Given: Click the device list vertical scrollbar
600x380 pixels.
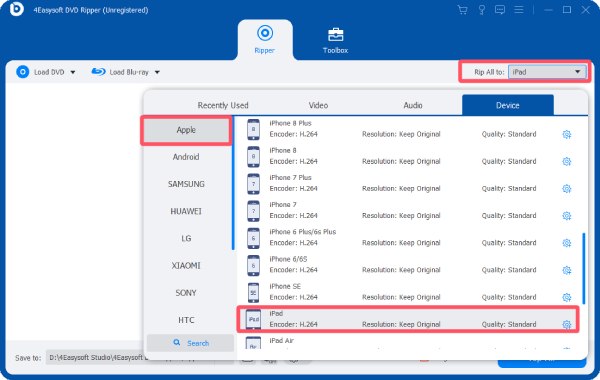Looking at the screenshot, I should click(x=584, y=268).
